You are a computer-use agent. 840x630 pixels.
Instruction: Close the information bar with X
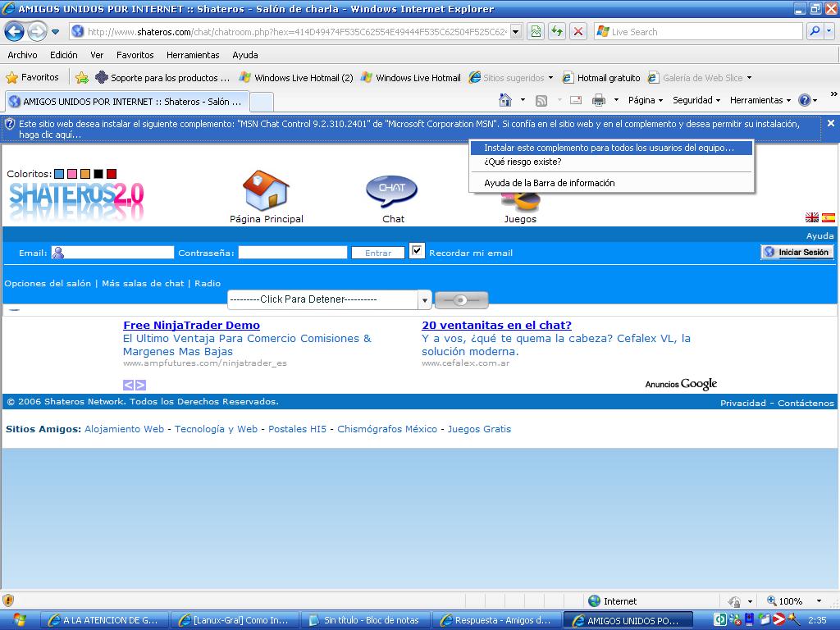(831, 123)
